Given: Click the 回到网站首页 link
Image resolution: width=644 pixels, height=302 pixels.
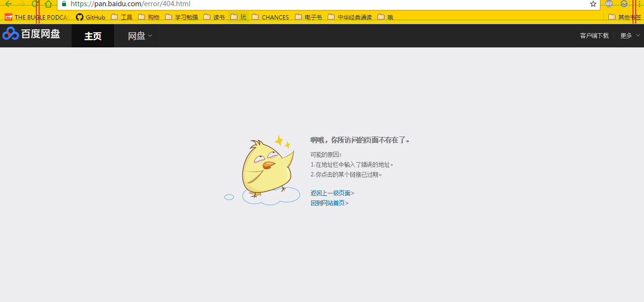Looking at the screenshot, I should point(330,203).
